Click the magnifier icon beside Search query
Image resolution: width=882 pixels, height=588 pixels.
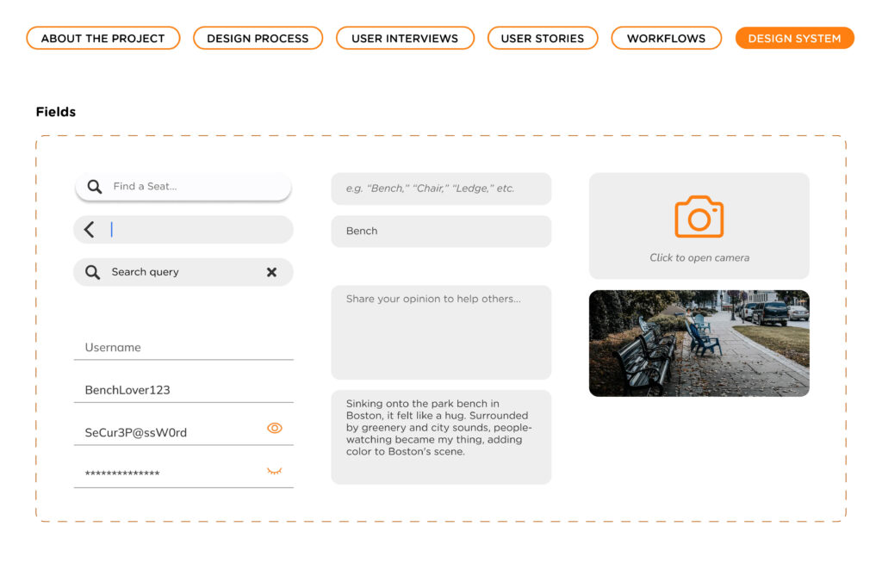pos(92,272)
